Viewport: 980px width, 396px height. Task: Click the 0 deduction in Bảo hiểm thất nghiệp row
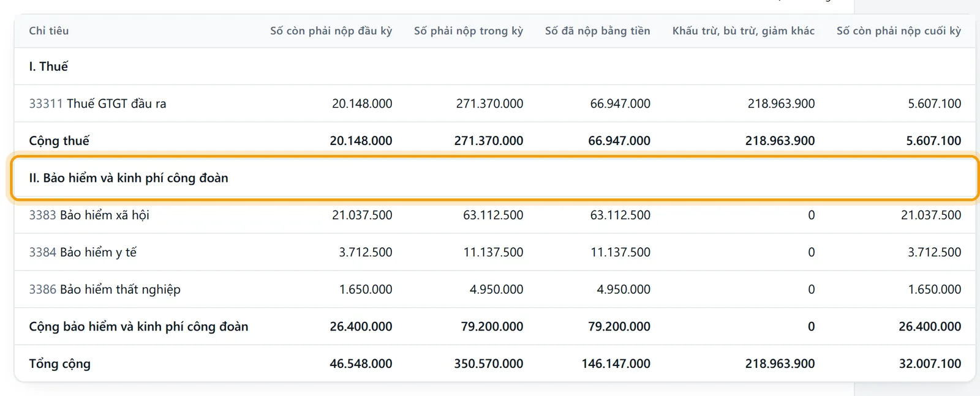tap(812, 290)
